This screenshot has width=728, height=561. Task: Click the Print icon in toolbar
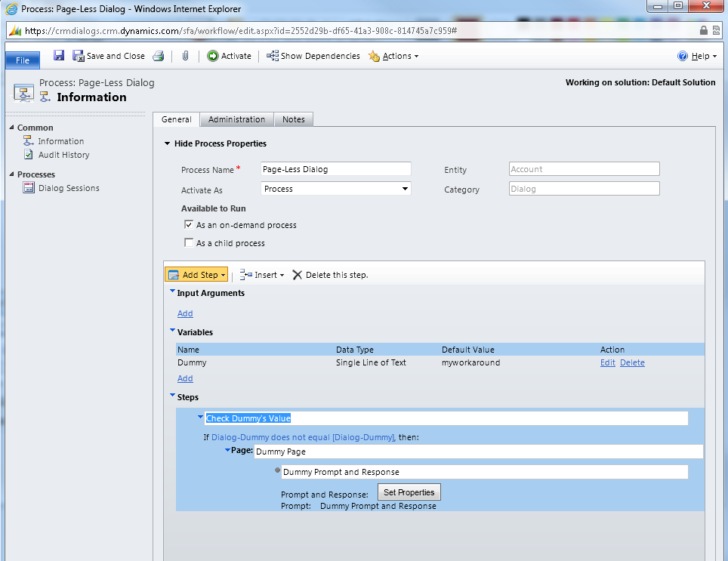pyautogui.click(x=159, y=56)
